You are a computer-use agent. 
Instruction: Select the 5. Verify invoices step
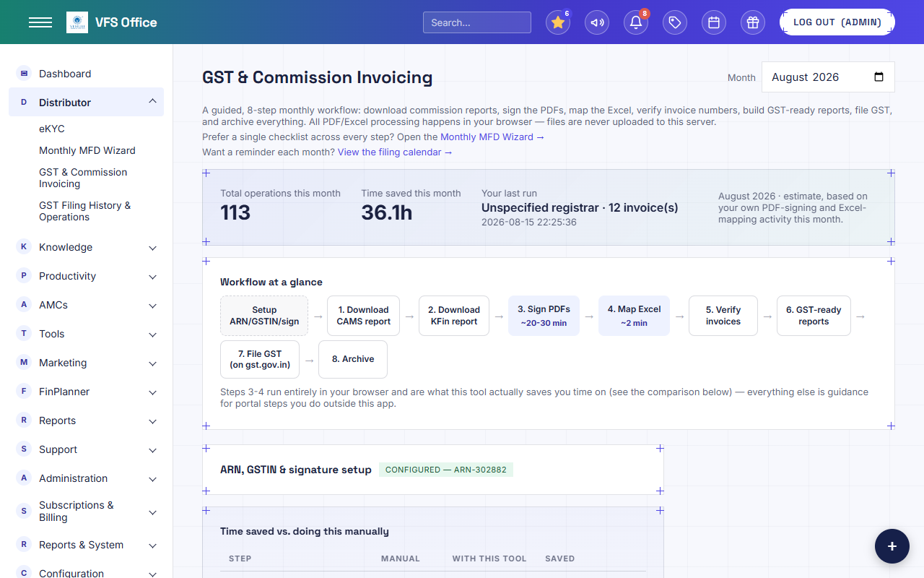[x=723, y=316]
